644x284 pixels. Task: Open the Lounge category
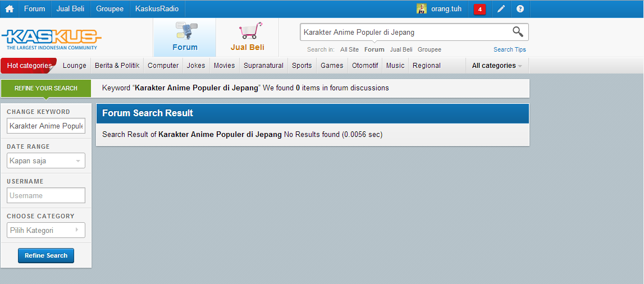(74, 65)
